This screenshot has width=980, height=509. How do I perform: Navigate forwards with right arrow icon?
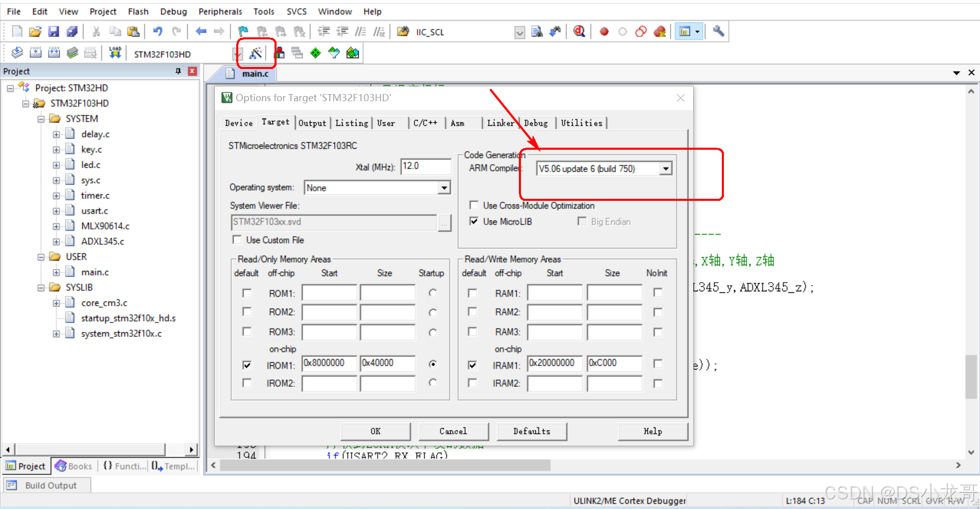pos(219,32)
